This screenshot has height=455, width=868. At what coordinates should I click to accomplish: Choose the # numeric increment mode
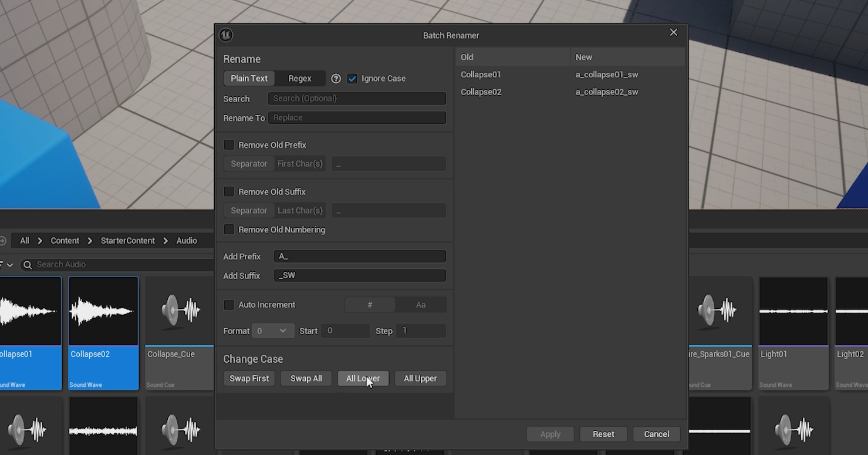370,305
